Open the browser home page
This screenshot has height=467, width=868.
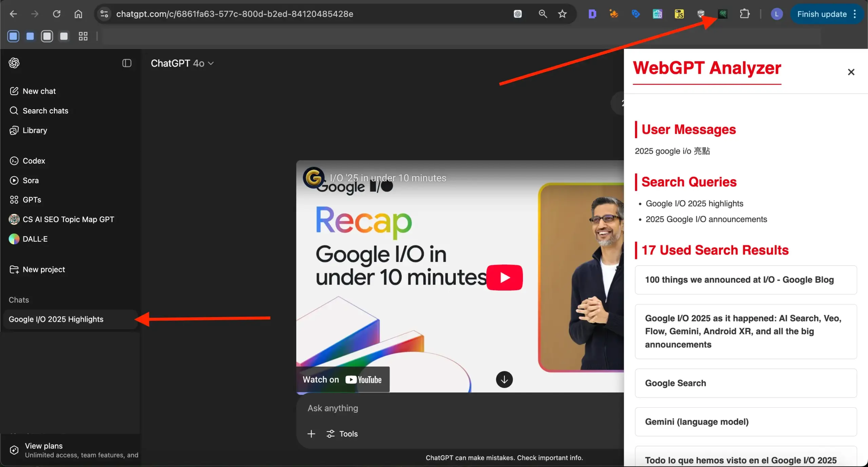point(78,14)
